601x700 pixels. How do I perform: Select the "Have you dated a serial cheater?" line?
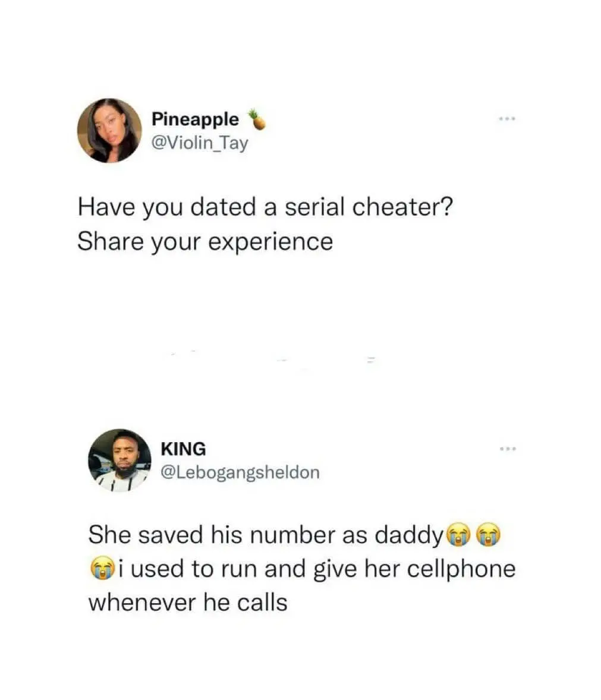click(265, 207)
